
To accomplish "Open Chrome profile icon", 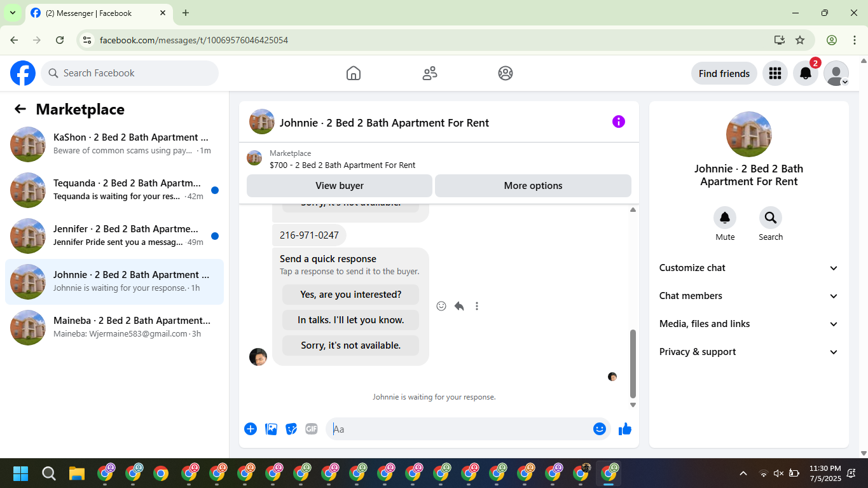I will pos(832,40).
